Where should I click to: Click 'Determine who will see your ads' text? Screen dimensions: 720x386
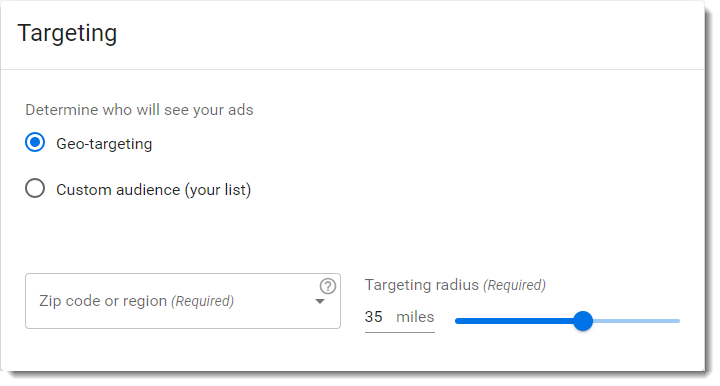(139, 110)
